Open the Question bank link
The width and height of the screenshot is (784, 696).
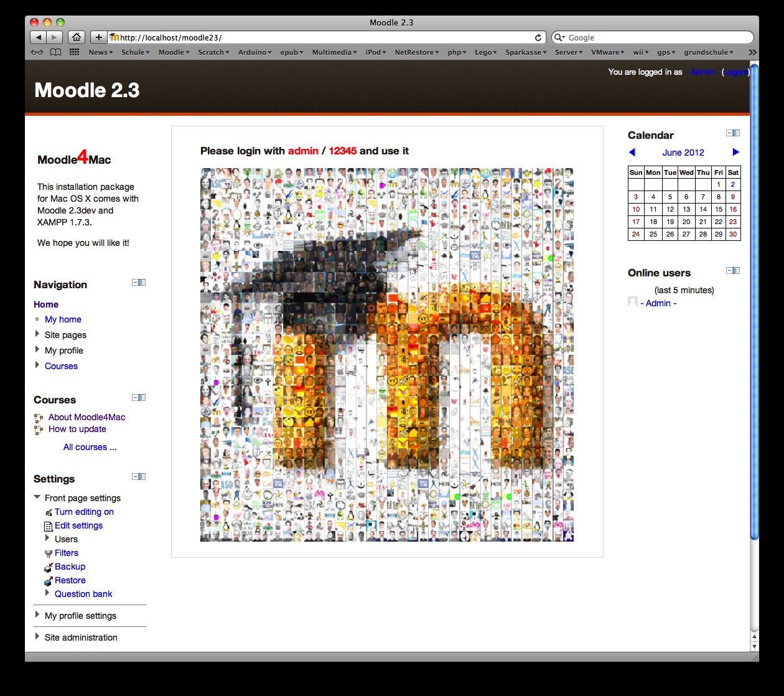click(83, 594)
